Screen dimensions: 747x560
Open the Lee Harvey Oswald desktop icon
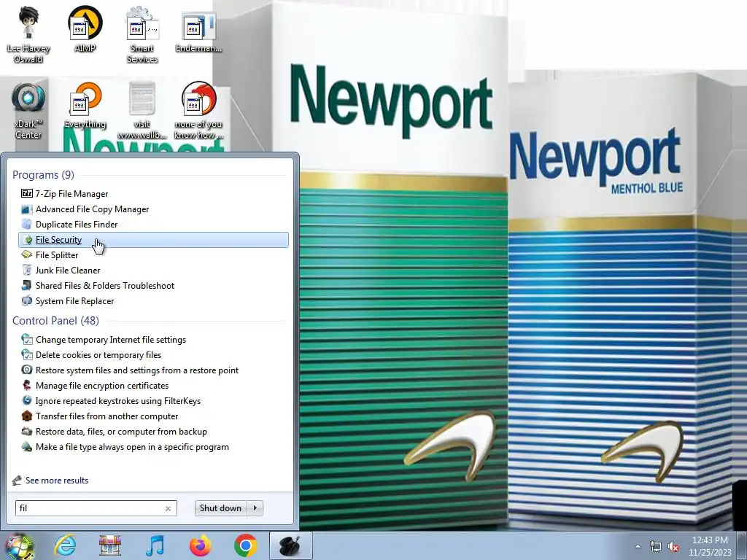coord(28,34)
